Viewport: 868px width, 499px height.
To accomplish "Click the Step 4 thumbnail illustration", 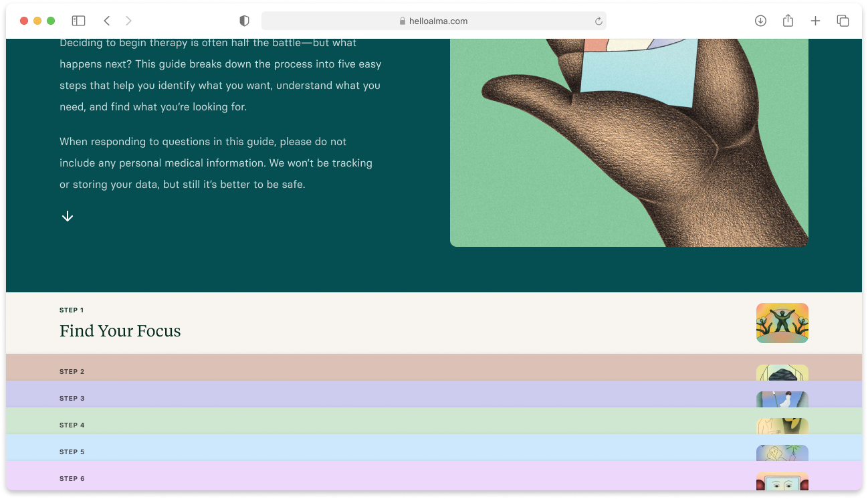I will (782, 426).
